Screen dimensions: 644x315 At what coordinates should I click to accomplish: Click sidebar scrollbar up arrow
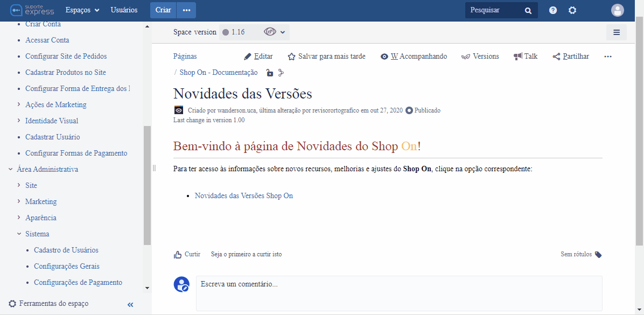click(x=148, y=26)
